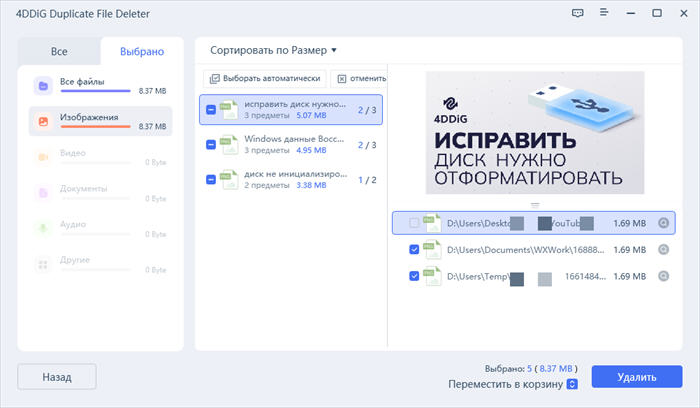Toggle checkbox of диск не инициализиро group
Image resolution: width=700 pixels, height=408 pixels.
tap(211, 179)
